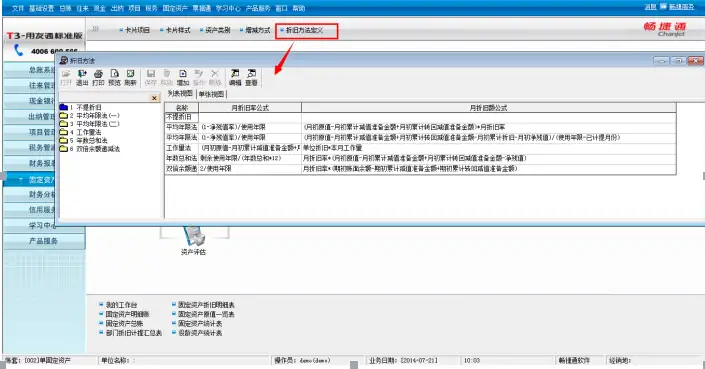The width and height of the screenshot is (705, 369).
Task: Click the 打印 (Print) printer icon
Action: 98,78
